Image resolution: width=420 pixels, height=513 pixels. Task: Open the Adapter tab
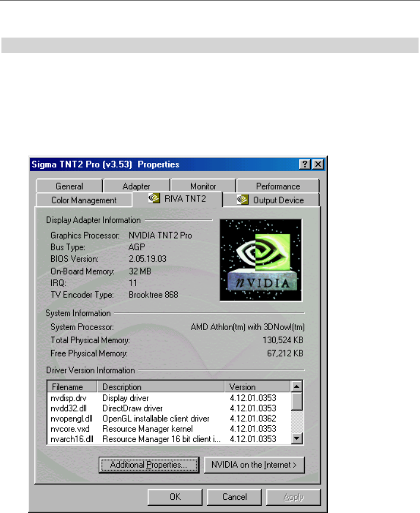136,186
